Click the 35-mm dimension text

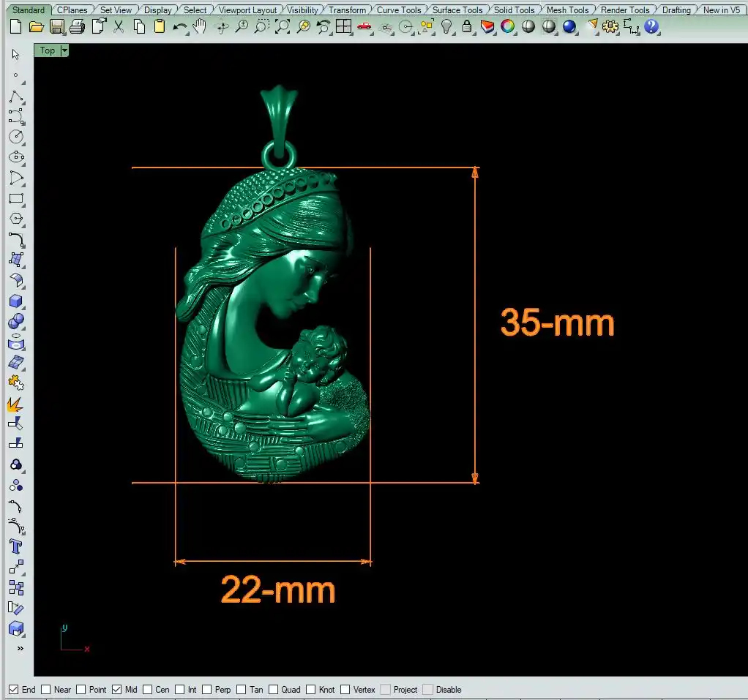(557, 323)
